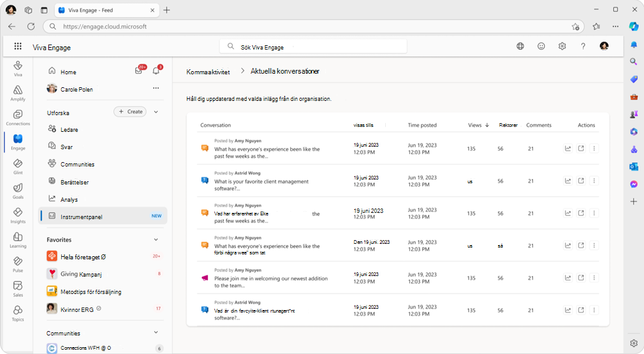Image resolution: width=644 pixels, height=354 pixels.
Task: Open Topics from the app rail
Action: click(18, 313)
